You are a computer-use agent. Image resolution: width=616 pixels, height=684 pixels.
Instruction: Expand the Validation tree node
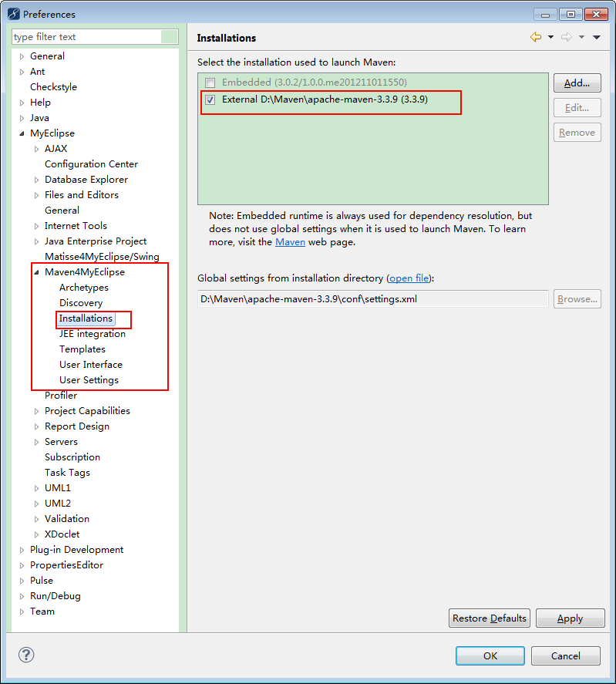point(37,520)
